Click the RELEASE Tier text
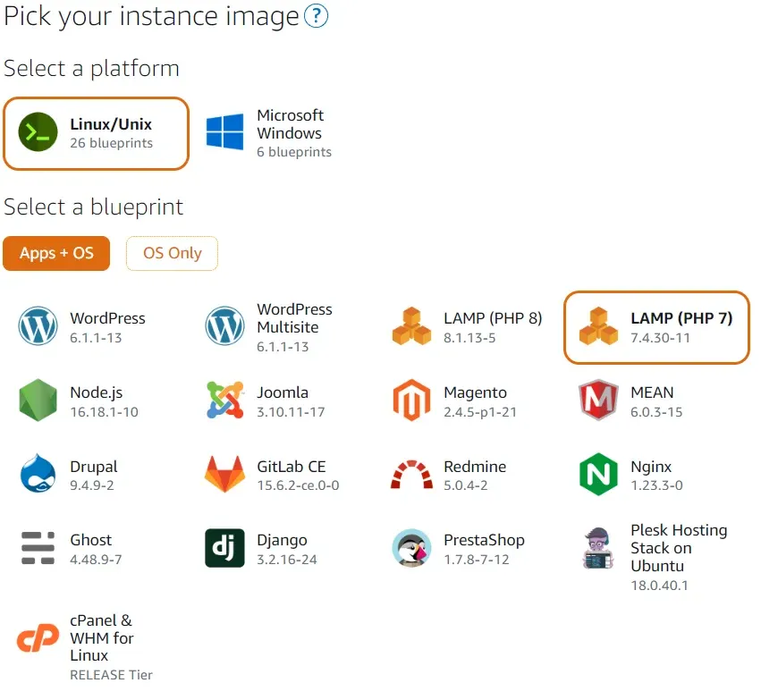The width and height of the screenshot is (761, 700). click(x=112, y=675)
